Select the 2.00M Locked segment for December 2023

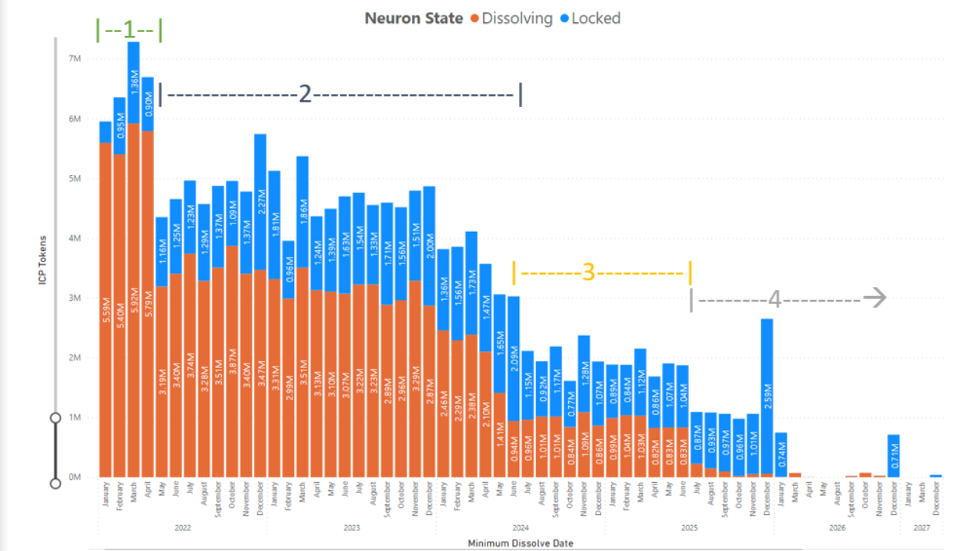tap(429, 246)
